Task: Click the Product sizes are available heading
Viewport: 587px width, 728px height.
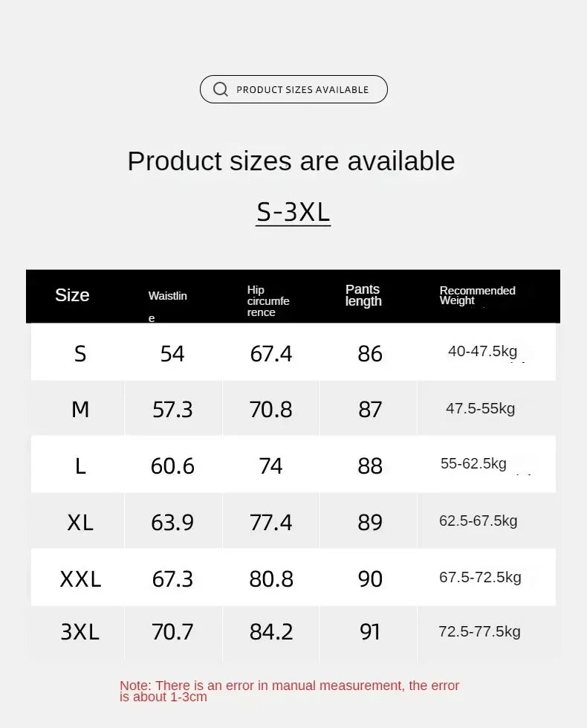Action: coord(291,161)
